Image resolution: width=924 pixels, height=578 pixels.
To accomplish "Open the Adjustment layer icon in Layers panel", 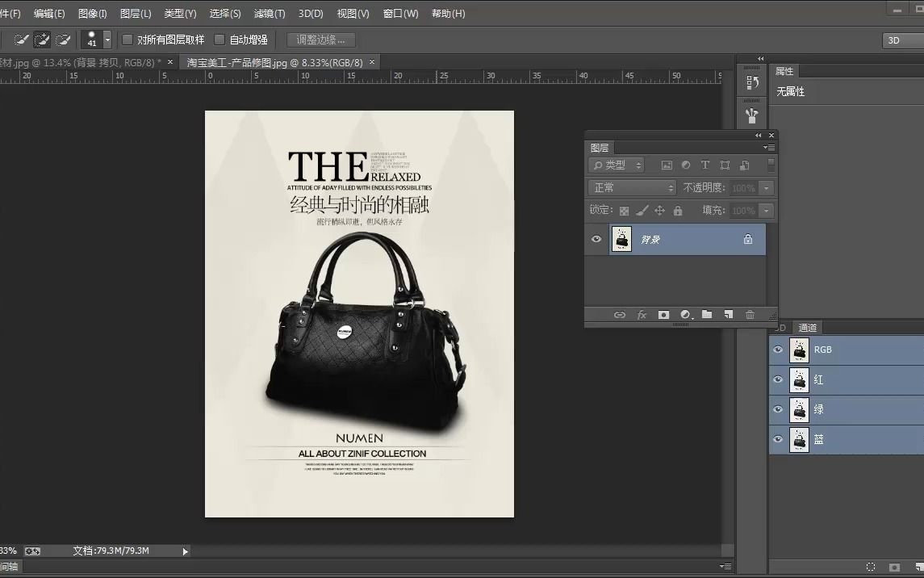I will click(x=685, y=315).
